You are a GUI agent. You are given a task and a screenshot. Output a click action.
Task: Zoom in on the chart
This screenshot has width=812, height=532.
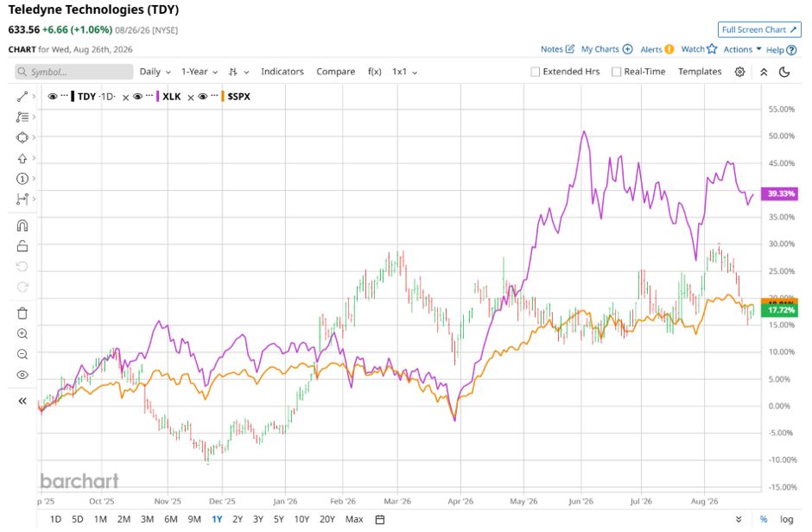tap(22, 333)
